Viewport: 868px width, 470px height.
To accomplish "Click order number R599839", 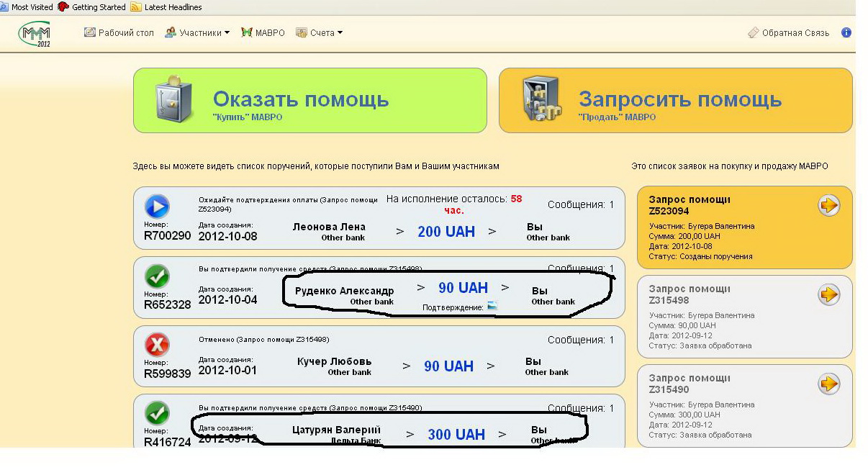I will click(168, 374).
